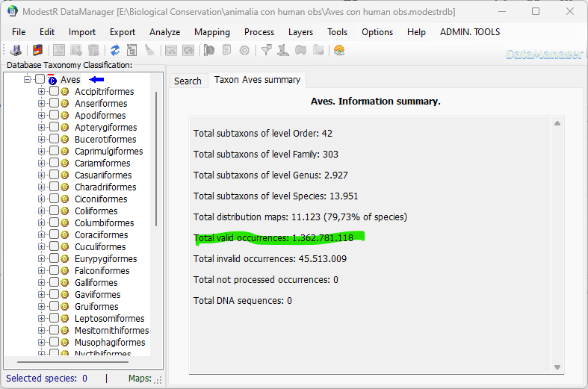Expand the Ciconiiformes node
Screen dimensions: 588x389
click(41, 199)
